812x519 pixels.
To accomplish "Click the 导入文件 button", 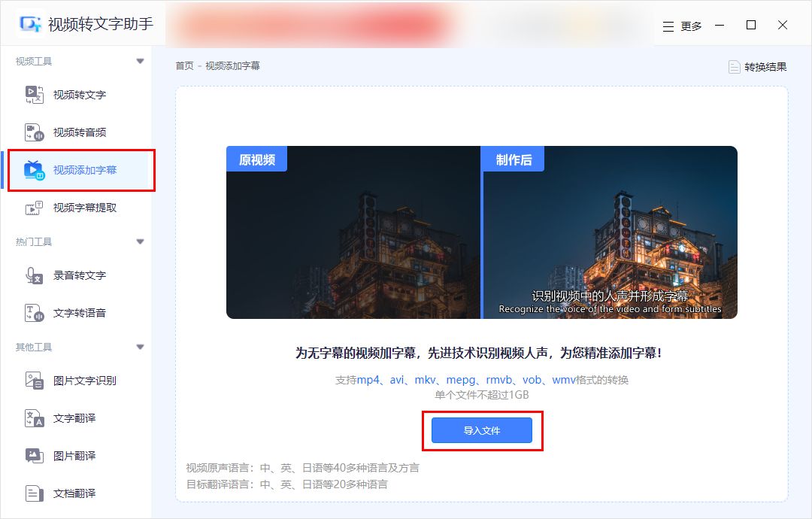I will pyautogui.click(x=482, y=430).
